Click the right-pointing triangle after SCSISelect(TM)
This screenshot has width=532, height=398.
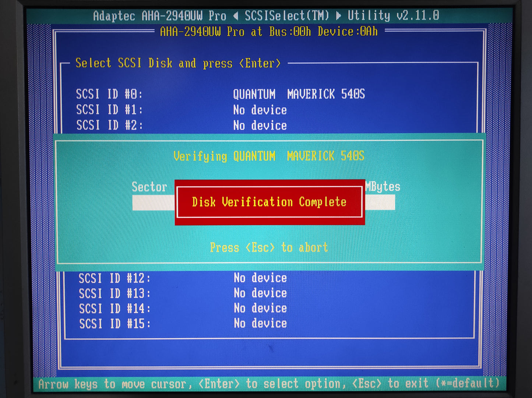[338, 16]
